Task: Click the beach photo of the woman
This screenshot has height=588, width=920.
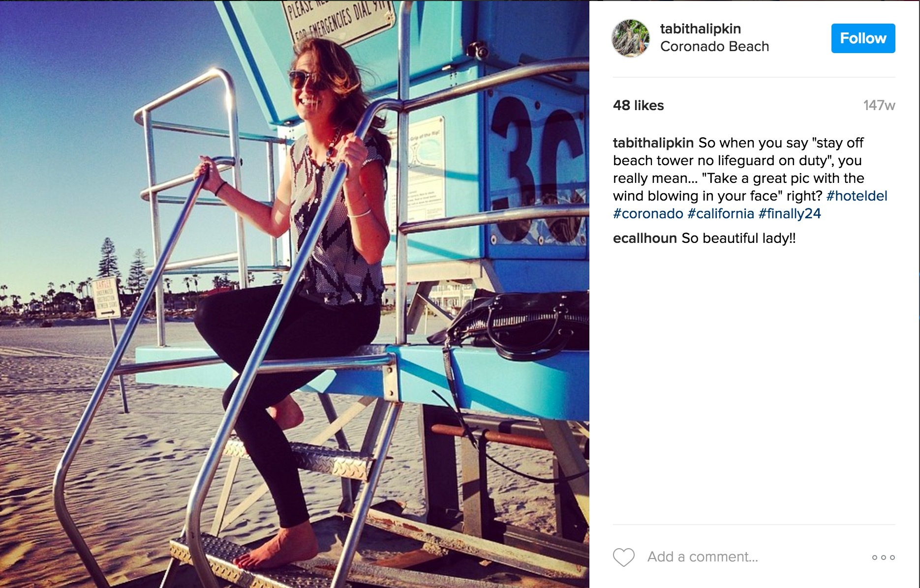Action: pyautogui.click(x=295, y=294)
